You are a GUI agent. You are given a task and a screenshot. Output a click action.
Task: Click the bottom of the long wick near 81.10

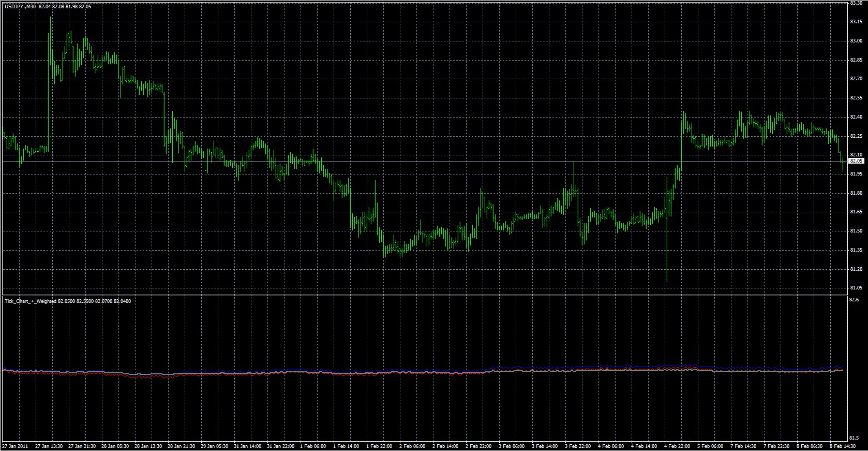667,281
